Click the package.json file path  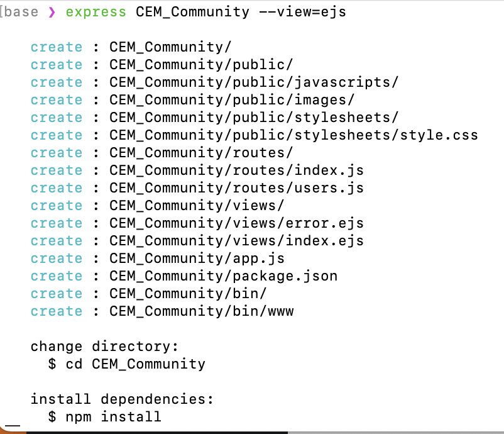tap(285, 276)
